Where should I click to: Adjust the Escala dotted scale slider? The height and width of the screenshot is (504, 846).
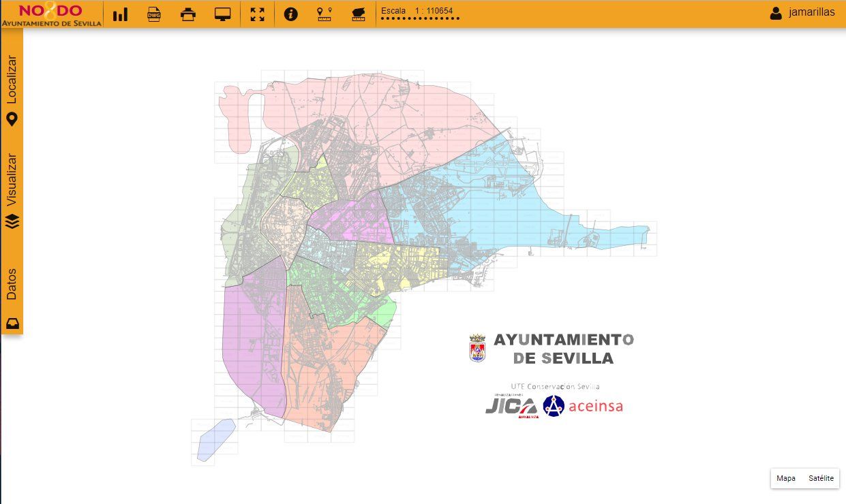pos(420,19)
